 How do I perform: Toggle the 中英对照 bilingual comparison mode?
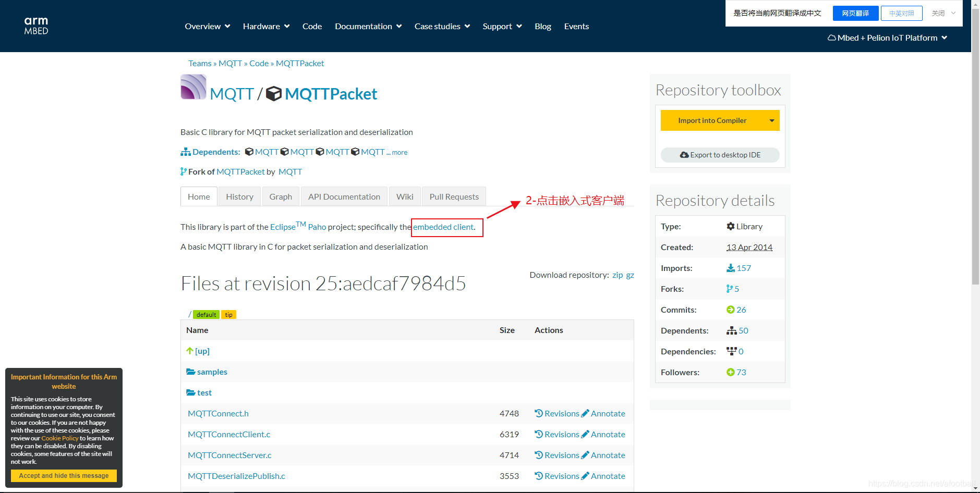[x=901, y=13]
